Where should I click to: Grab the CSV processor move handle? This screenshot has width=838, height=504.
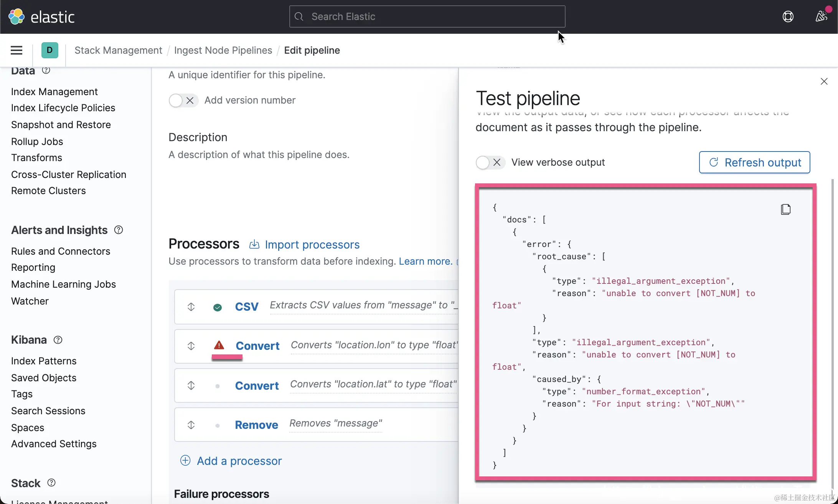tap(191, 307)
